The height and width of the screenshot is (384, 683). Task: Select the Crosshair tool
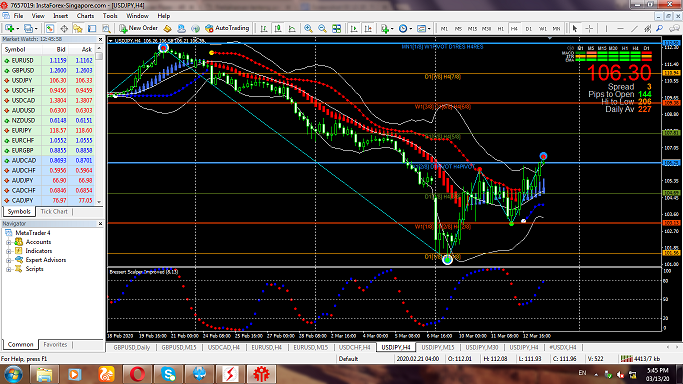[589, 28]
